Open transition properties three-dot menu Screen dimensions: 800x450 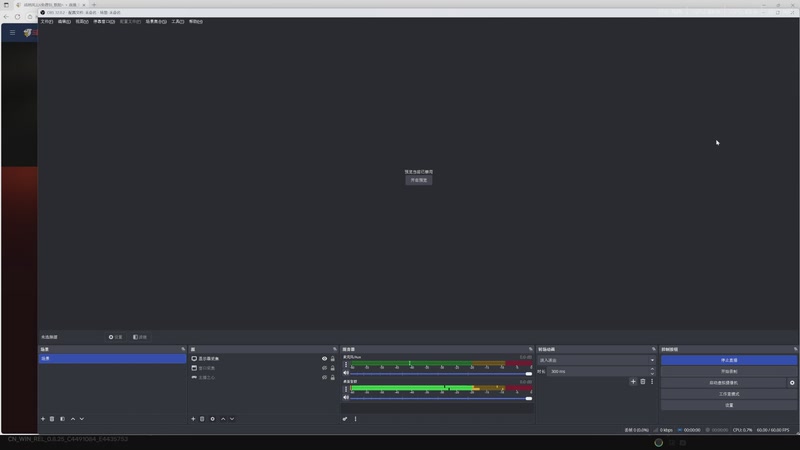point(652,382)
